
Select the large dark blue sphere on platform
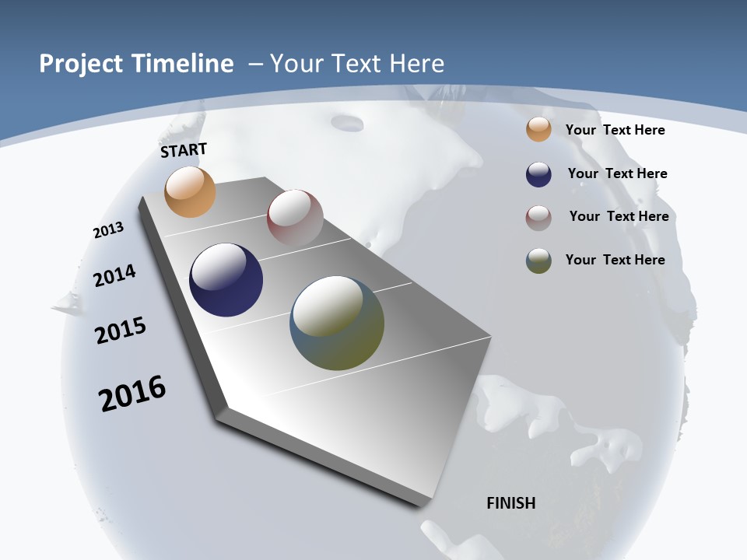pyautogui.click(x=226, y=280)
